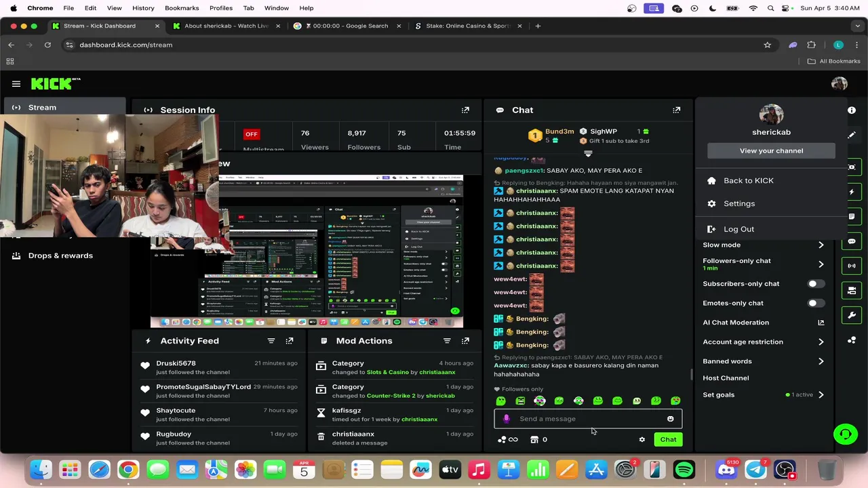The height and width of the screenshot is (488, 868).
Task: Expand the gift leaderboard arrow under Bund3m
Action: coord(588,154)
